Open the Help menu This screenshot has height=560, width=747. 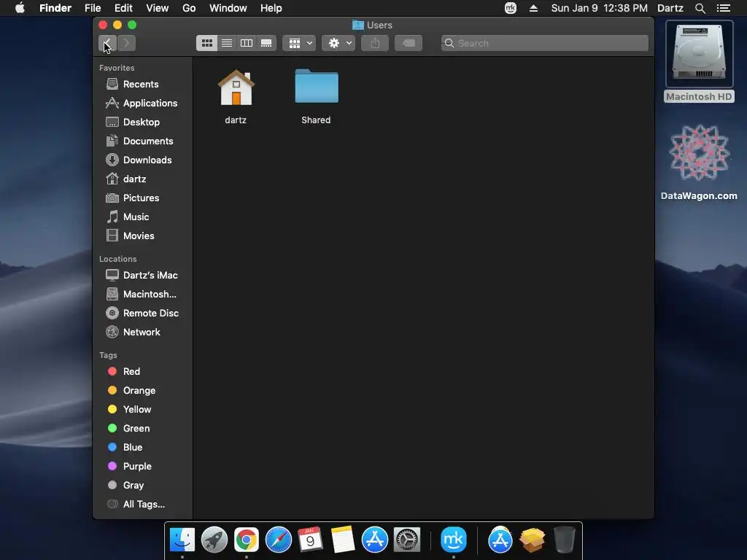[x=271, y=8]
